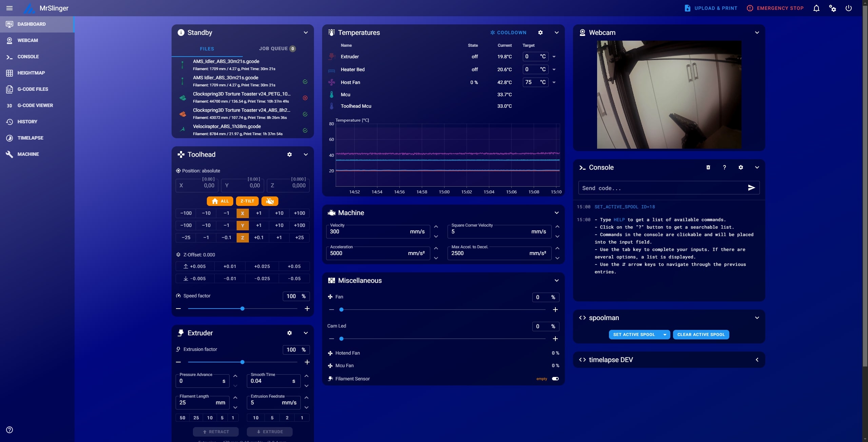This screenshot has height=442, width=868.
Task: Open Toolhead panel settings gear
Action: 289,154
